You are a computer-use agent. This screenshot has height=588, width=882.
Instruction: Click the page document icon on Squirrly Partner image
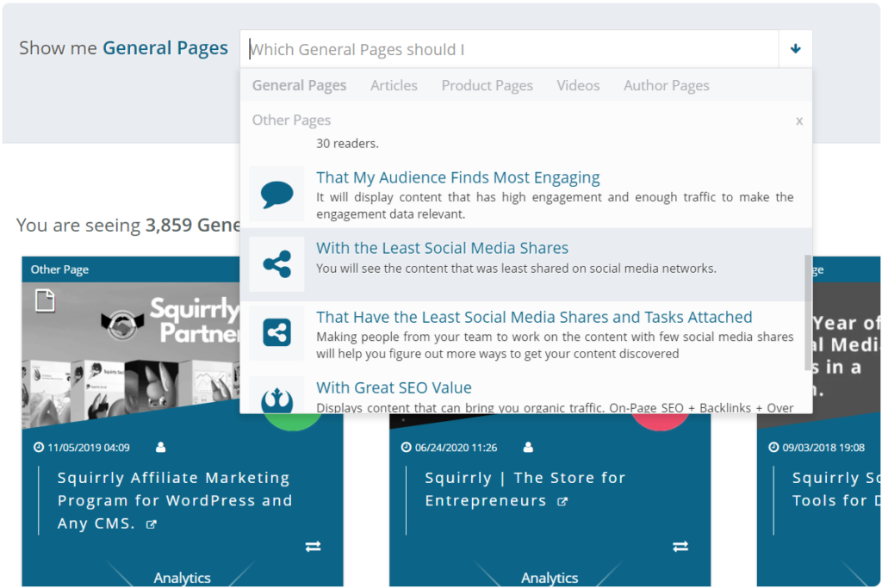pos(45,300)
